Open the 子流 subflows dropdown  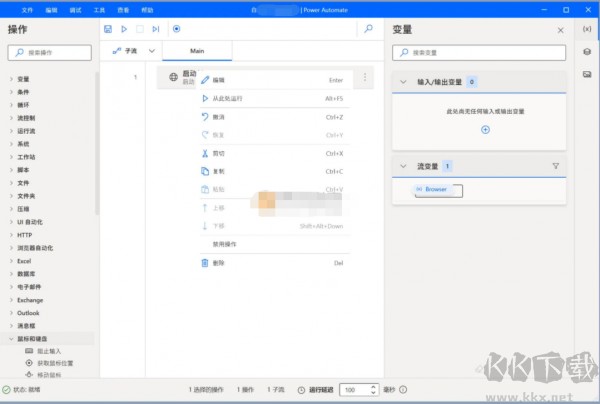[x=152, y=50]
